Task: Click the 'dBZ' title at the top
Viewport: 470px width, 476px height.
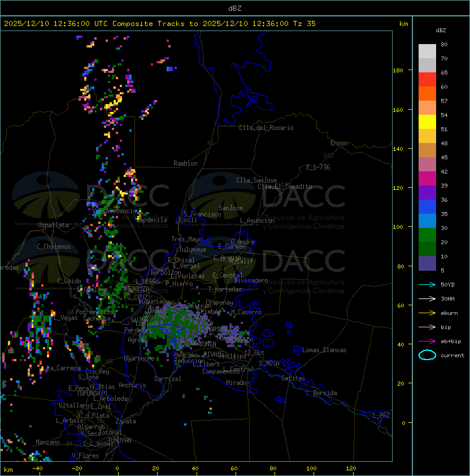Action: pyautogui.click(x=235, y=8)
